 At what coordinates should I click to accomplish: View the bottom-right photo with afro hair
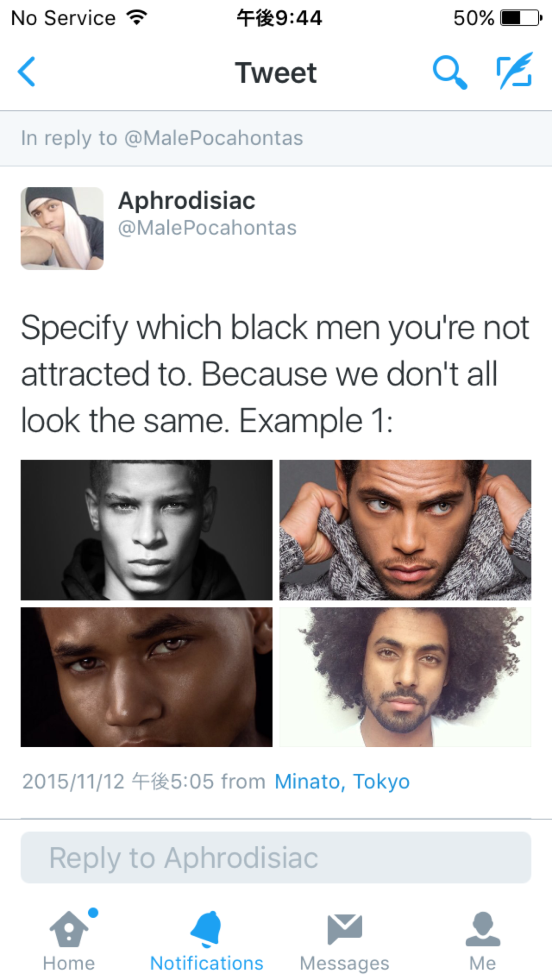pos(405,677)
